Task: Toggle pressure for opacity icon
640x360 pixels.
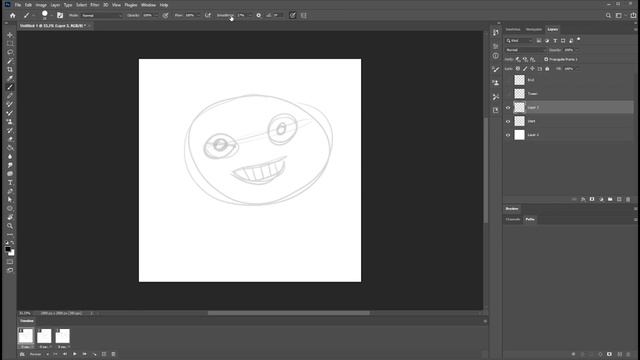Action: click(x=165, y=15)
